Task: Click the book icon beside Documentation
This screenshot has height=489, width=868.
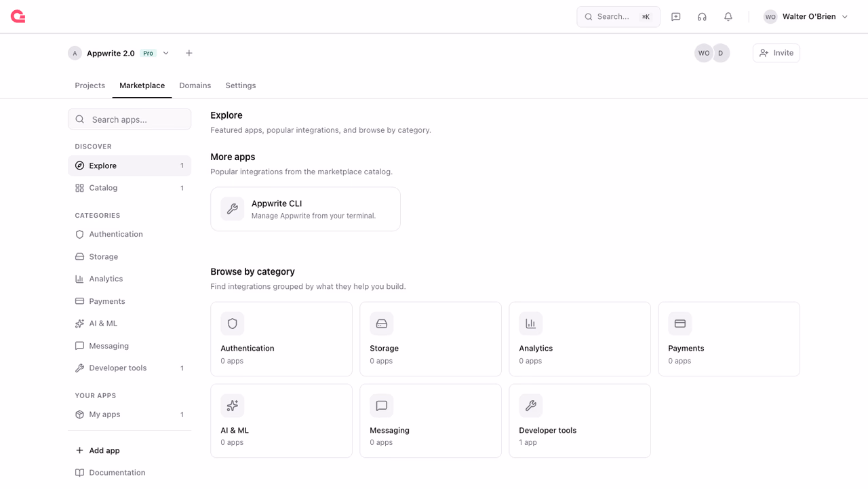Action: (x=79, y=473)
